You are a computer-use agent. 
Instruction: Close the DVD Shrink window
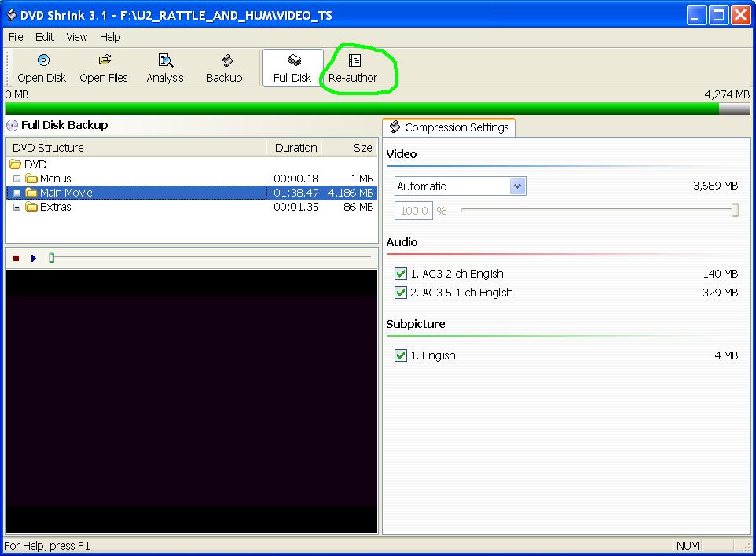click(741, 16)
